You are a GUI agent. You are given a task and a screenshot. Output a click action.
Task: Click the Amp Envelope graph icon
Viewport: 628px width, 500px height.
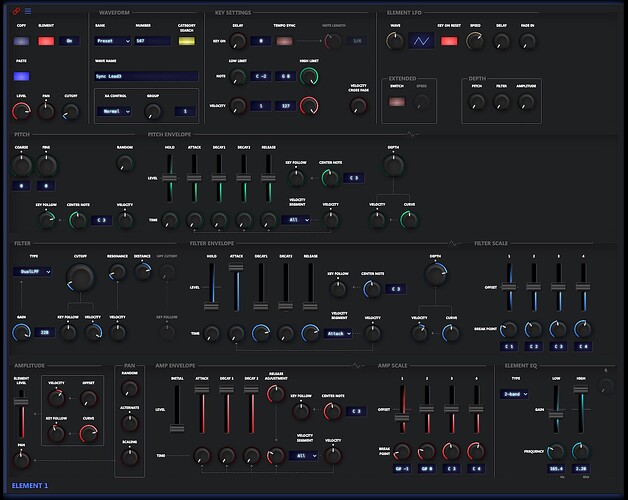coord(356,365)
